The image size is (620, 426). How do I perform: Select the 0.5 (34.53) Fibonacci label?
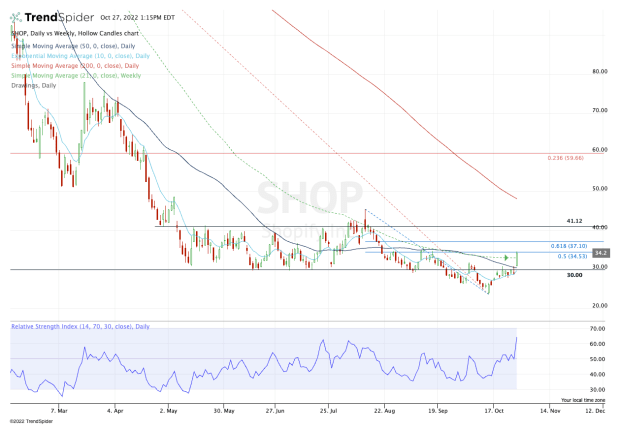[x=572, y=256]
